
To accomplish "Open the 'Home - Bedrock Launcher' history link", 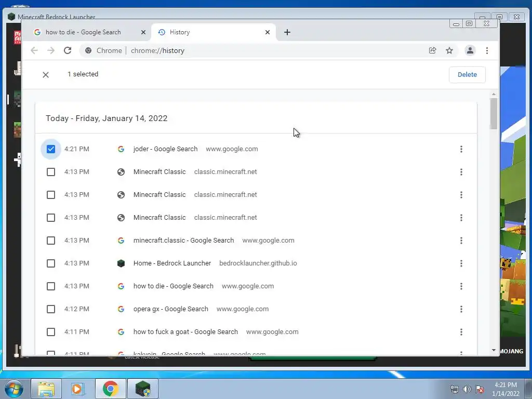I will click(172, 263).
